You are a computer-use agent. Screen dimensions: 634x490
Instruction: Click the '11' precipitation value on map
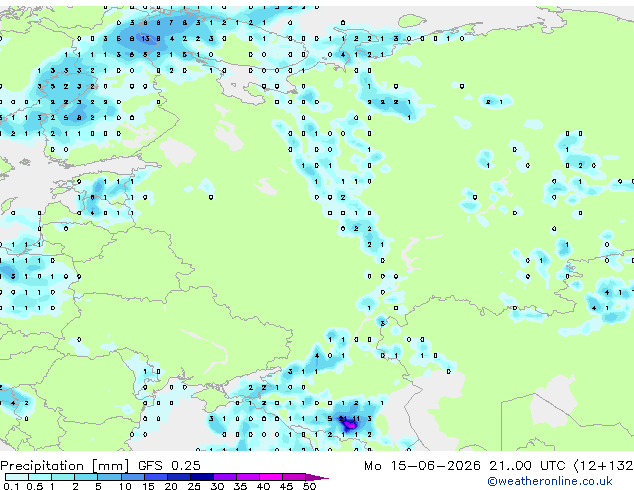coord(356,419)
